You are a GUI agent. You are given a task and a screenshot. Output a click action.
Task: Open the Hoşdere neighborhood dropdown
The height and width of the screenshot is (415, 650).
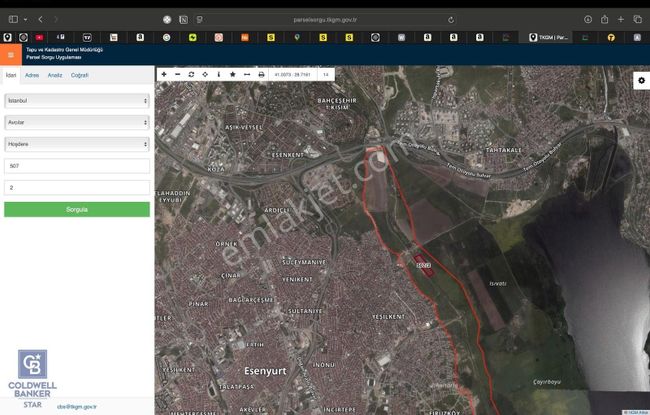(77, 143)
